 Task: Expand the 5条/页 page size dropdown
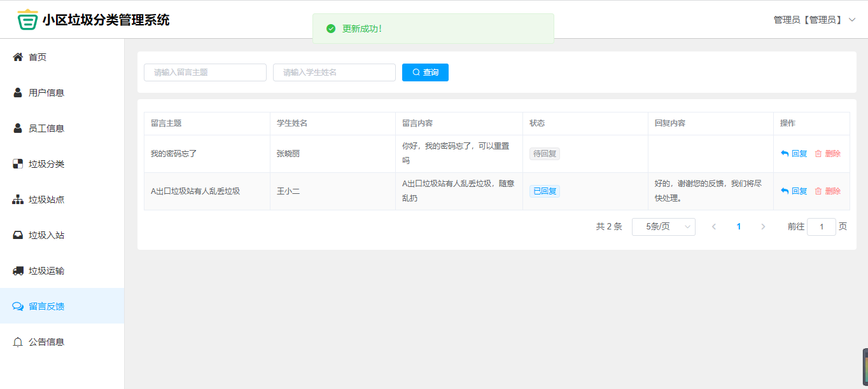(x=663, y=227)
